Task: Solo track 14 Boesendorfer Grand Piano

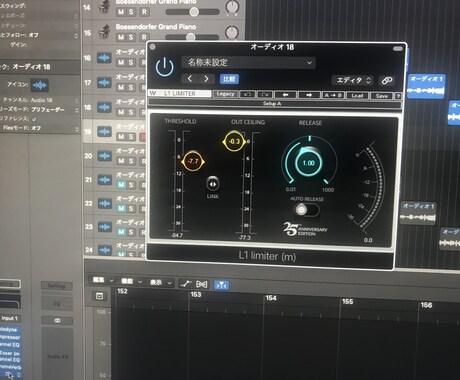Action: 131,12
